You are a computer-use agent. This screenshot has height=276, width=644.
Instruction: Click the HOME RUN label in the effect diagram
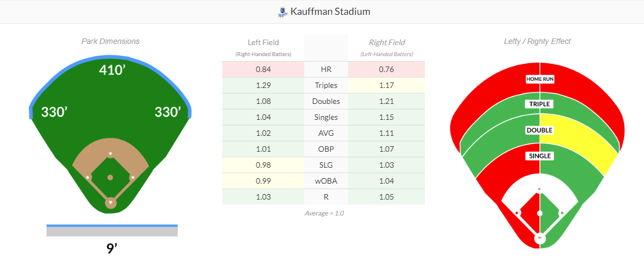point(540,79)
